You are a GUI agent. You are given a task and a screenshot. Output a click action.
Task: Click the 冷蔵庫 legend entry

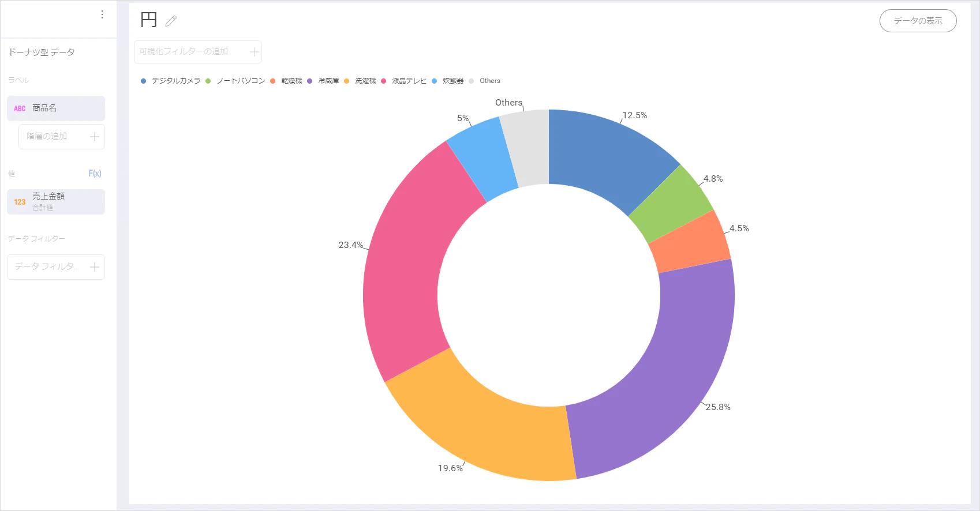tap(323, 81)
